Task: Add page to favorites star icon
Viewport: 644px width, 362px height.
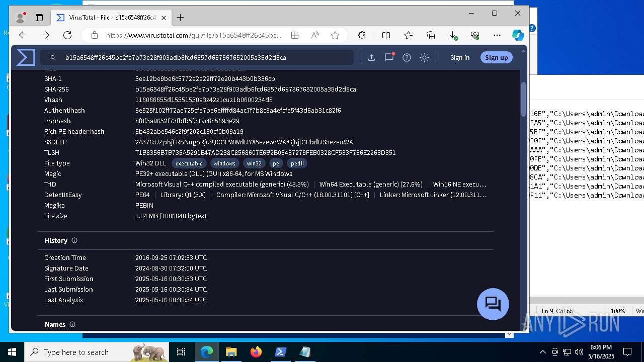Action: [x=335, y=35]
